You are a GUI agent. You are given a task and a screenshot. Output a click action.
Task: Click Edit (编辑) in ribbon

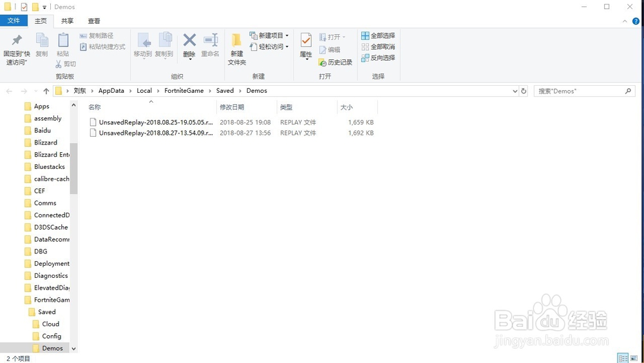click(x=330, y=50)
